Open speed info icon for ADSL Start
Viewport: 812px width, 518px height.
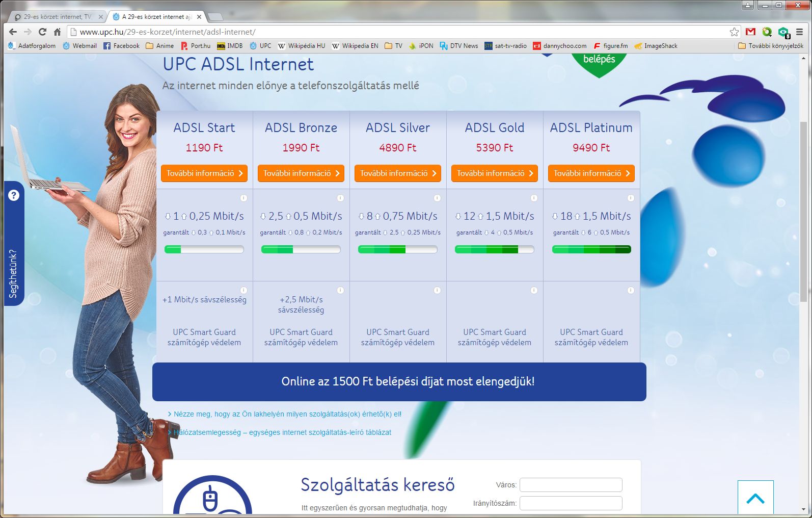click(243, 198)
